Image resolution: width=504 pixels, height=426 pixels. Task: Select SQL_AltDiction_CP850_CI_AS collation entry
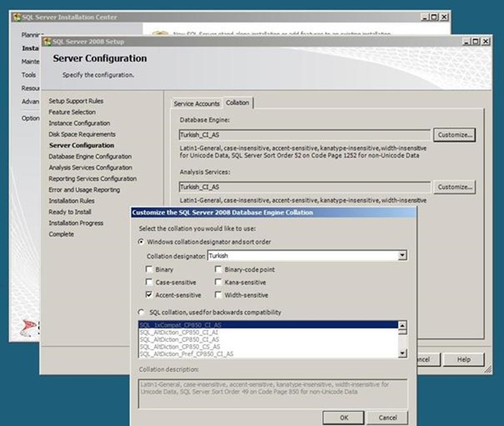[269, 339]
